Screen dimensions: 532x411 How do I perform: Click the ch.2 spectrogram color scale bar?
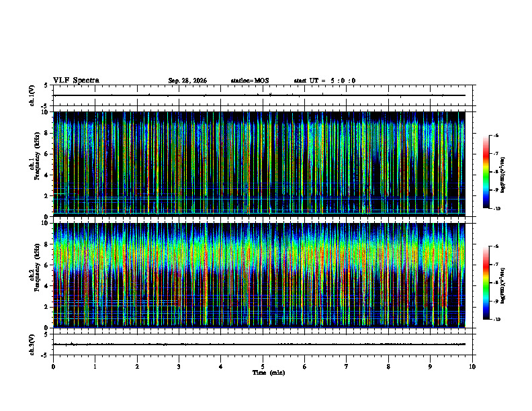click(486, 283)
